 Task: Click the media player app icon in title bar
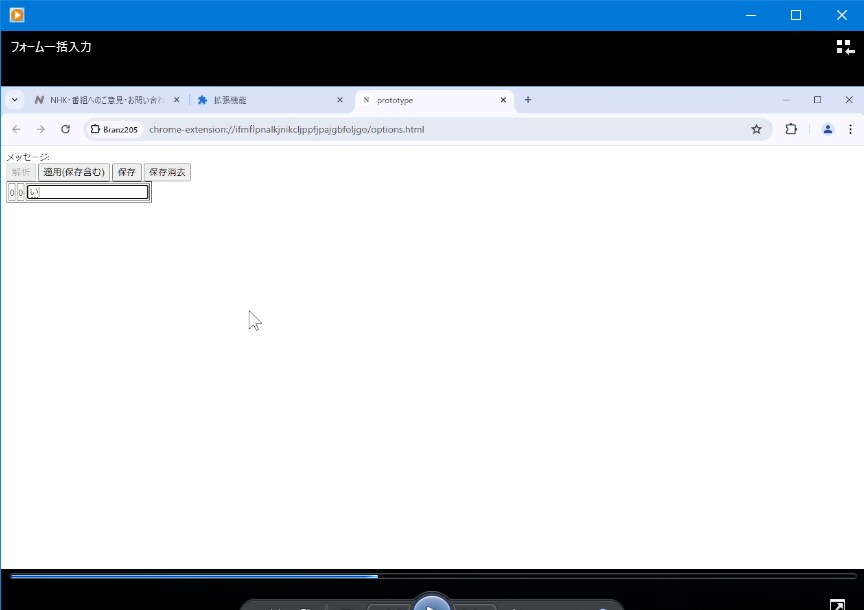pos(17,15)
